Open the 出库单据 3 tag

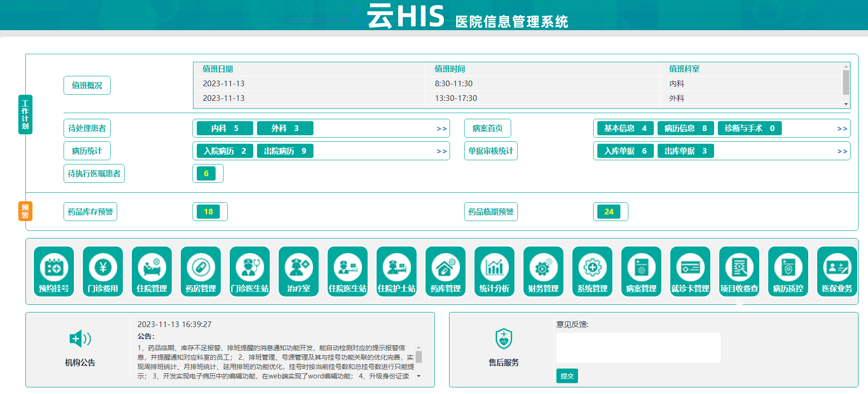(686, 151)
